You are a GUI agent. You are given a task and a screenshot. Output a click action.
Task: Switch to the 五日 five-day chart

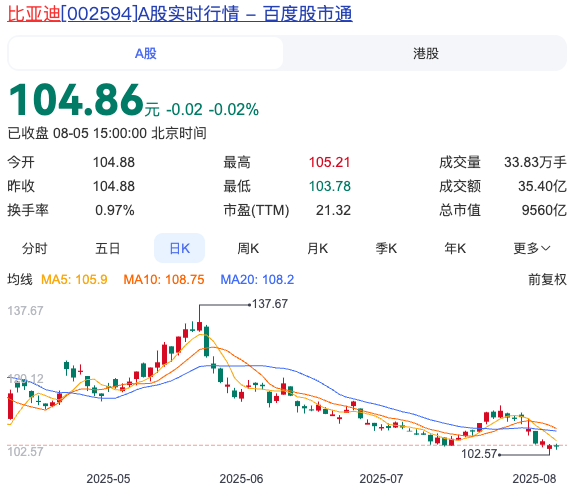pos(108,249)
